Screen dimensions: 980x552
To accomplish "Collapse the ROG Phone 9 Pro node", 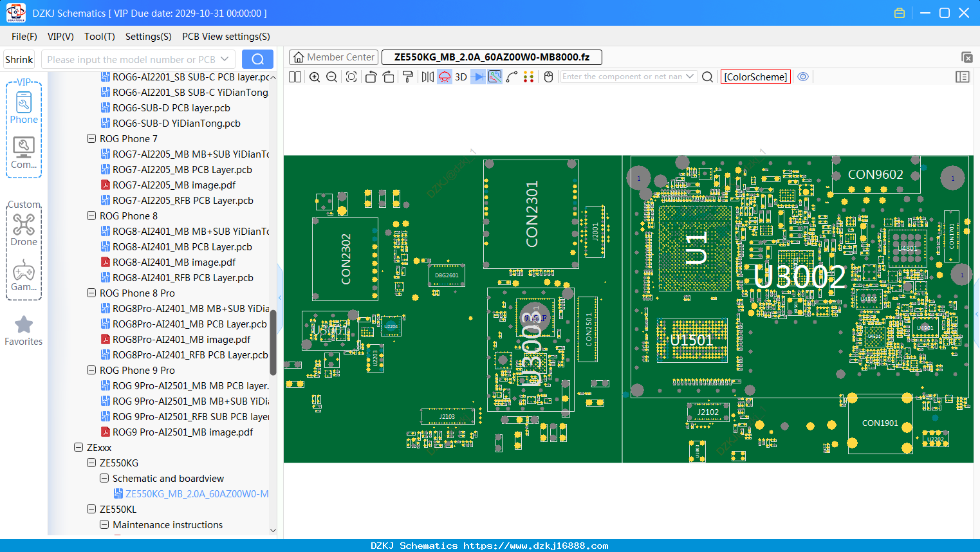I will [x=91, y=370].
